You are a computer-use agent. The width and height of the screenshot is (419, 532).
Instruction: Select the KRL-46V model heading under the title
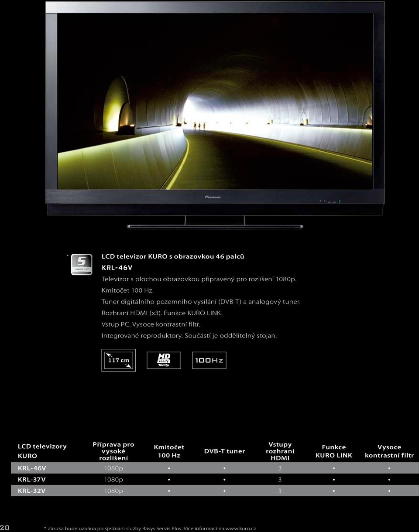(117, 267)
